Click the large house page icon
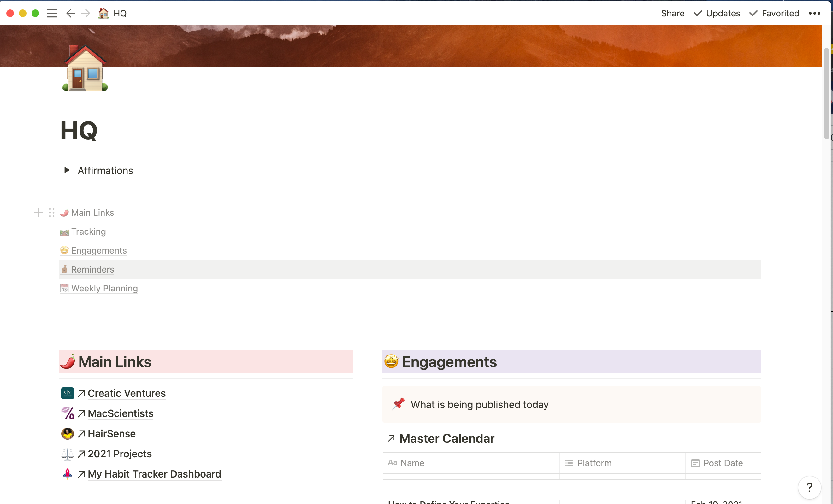The width and height of the screenshot is (833, 504). pos(85,69)
